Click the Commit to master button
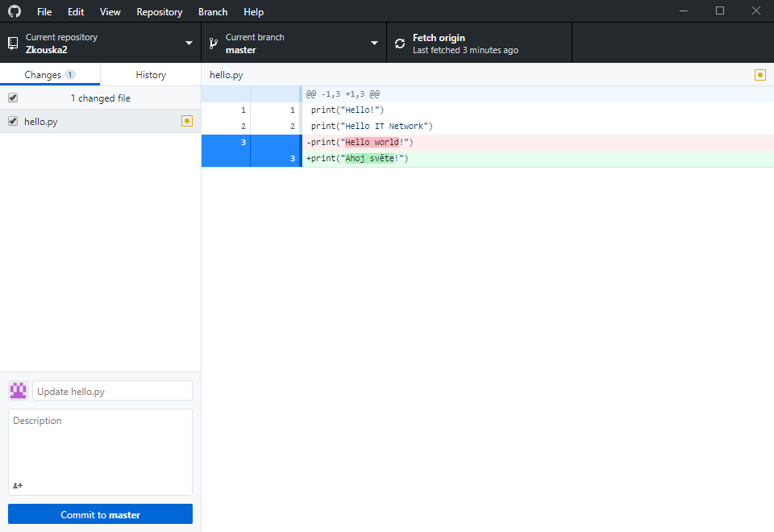Screen dimensions: 774x532 point(100,513)
